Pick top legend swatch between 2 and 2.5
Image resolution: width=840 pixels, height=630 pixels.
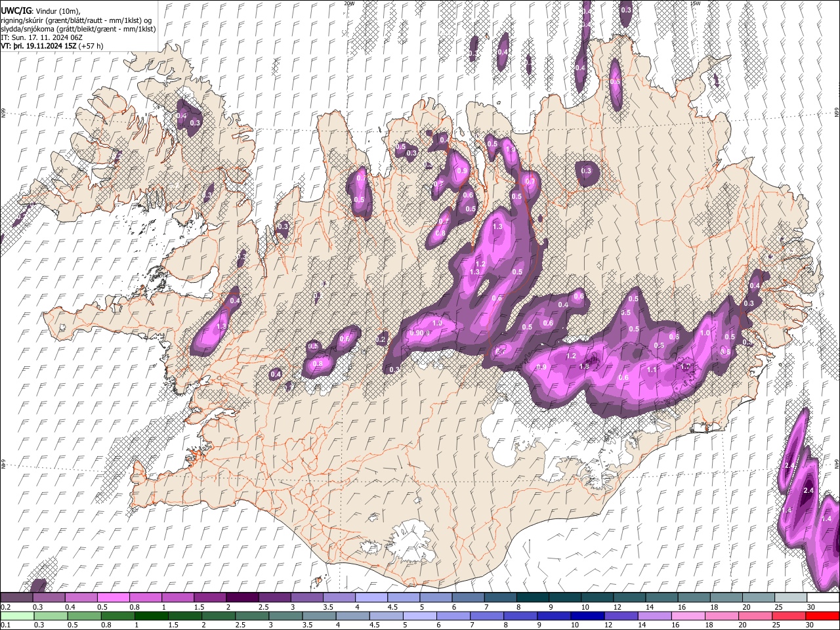click(x=242, y=598)
